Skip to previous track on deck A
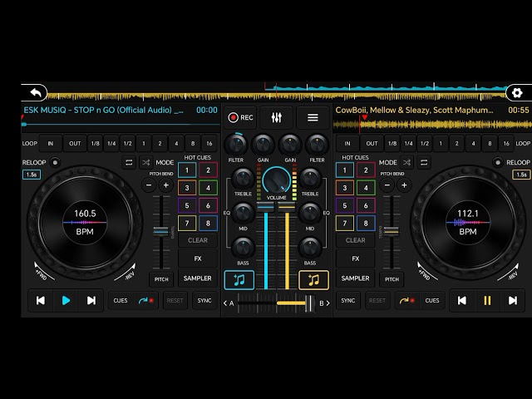Screen dimensions: 532x399 pyautogui.click(x=41, y=300)
